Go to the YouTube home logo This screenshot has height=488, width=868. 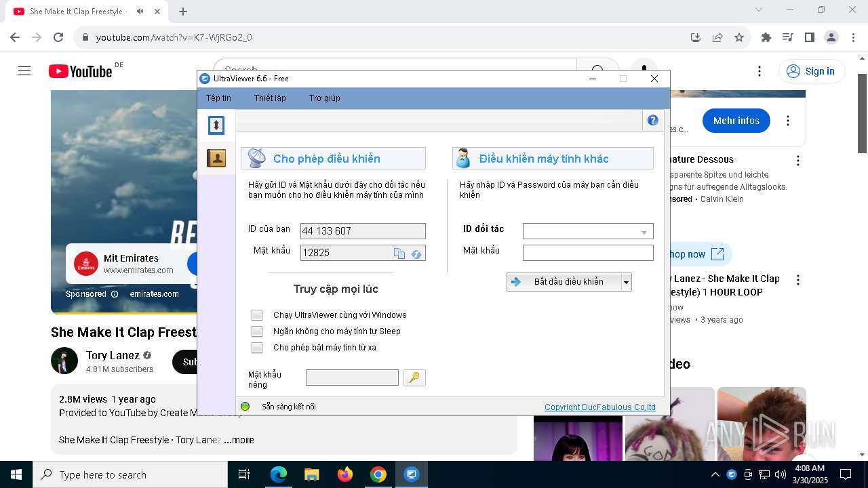point(80,71)
